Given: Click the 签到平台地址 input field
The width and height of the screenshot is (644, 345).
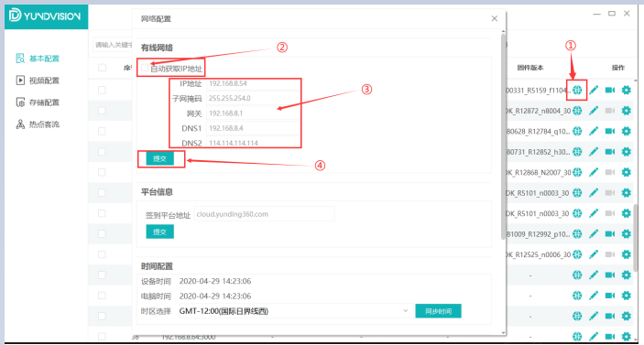Looking at the screenshot, I should tap(264, 214).
